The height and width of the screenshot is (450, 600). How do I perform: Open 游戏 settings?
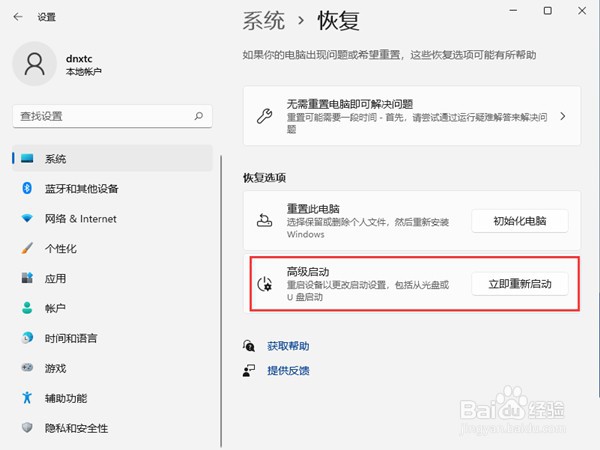coord(112,368)
